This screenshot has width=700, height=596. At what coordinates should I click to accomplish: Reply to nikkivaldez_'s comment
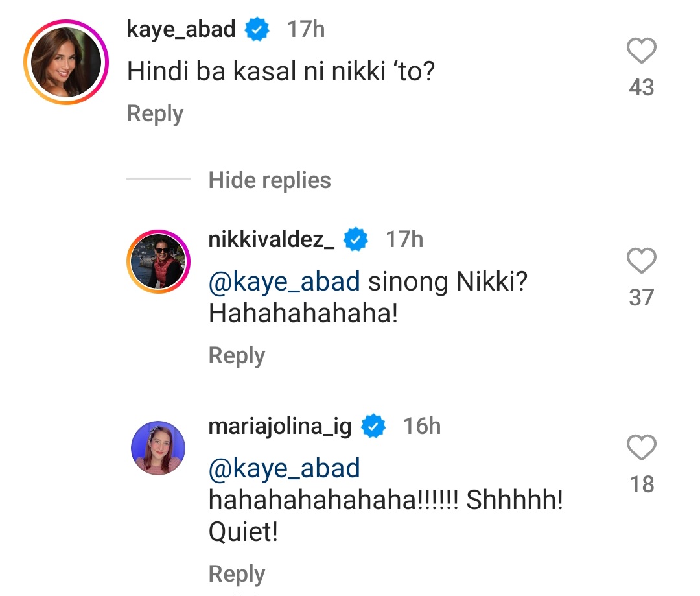pos(237,355)
